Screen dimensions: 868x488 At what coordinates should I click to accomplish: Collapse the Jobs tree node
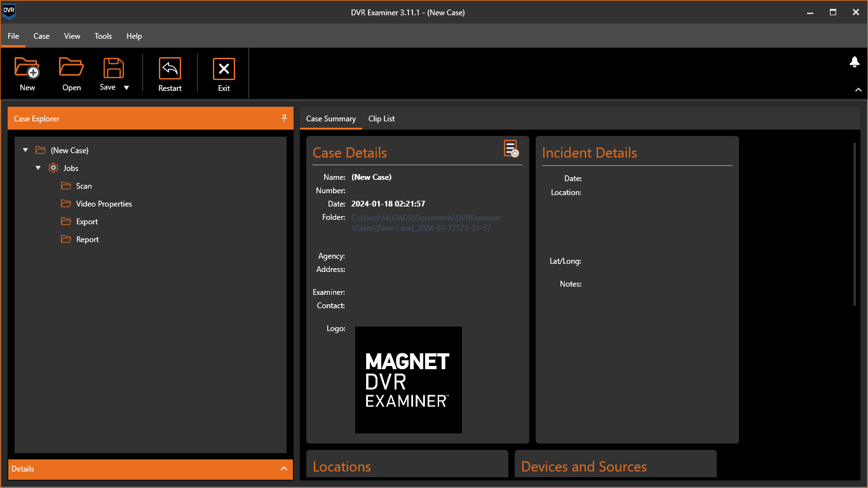click(38, 168)
